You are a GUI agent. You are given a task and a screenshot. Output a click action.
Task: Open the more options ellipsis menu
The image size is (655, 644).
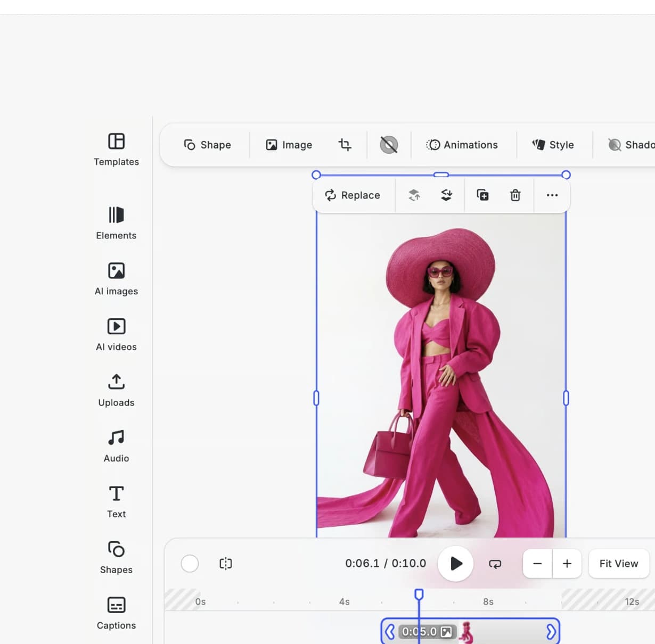pos(552,195)
